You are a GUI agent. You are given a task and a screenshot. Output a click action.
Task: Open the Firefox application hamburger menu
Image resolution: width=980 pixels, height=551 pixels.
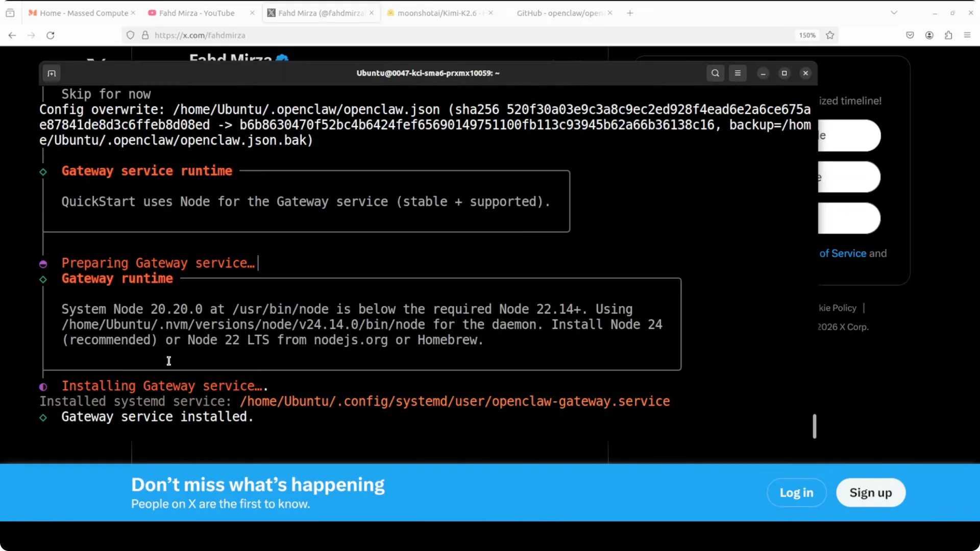click(967, 35)
